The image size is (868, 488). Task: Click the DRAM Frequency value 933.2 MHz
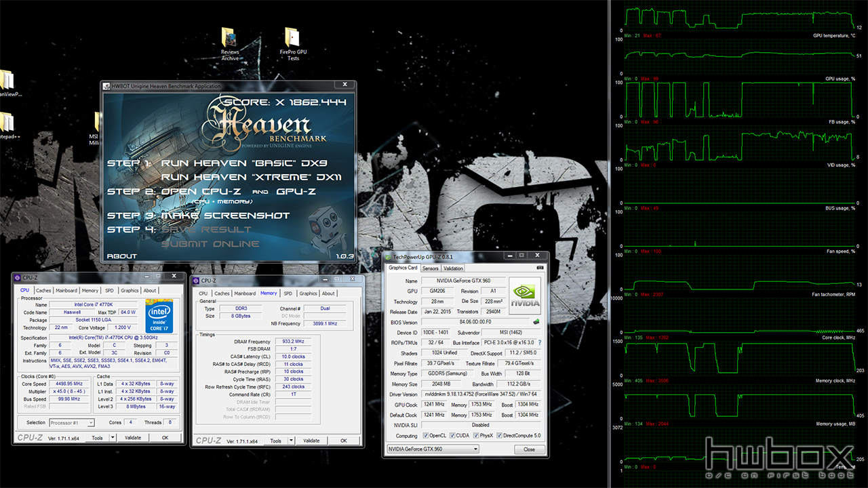(294, 342)
